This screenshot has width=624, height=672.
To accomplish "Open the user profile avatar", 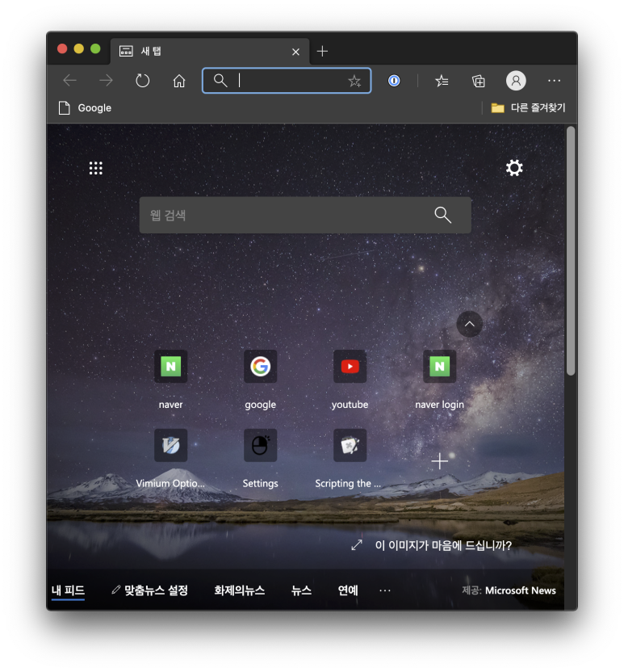I will pos(516,81).
